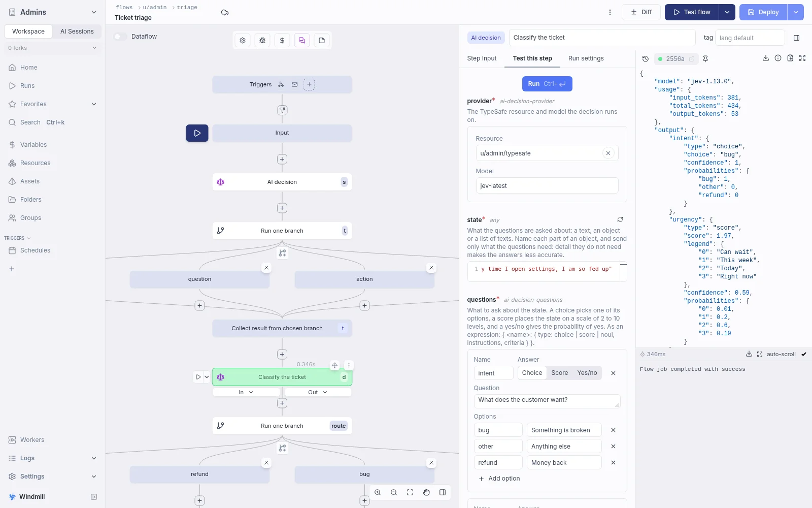
Task: Toggle the Dataflow switch
Action: point(120,37)
